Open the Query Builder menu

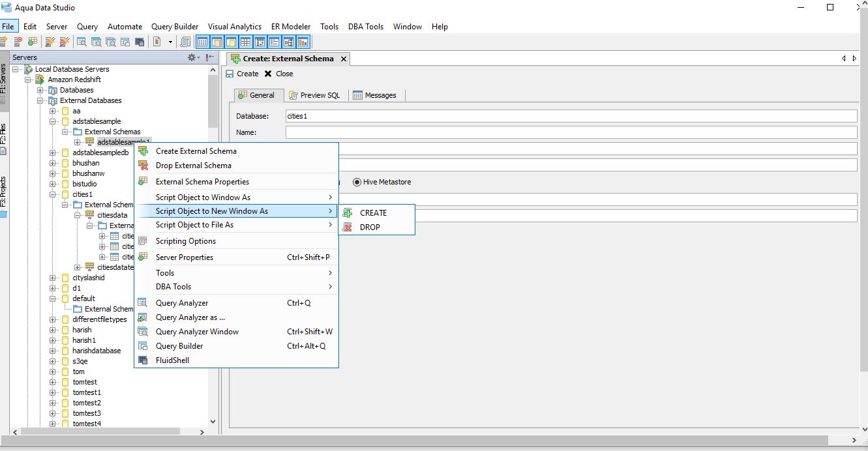point(175,27)
